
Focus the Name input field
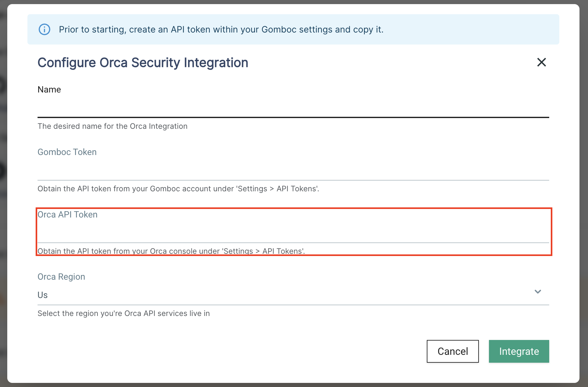293,107
